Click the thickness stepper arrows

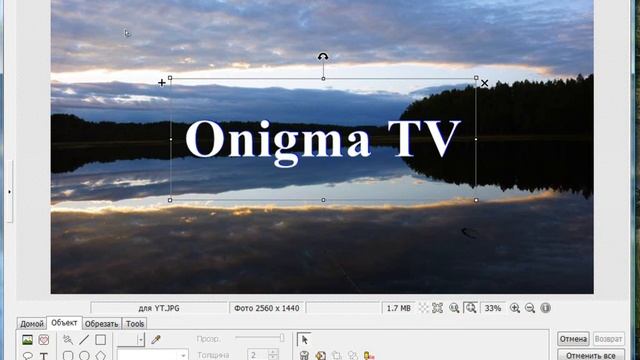point(273,355)
